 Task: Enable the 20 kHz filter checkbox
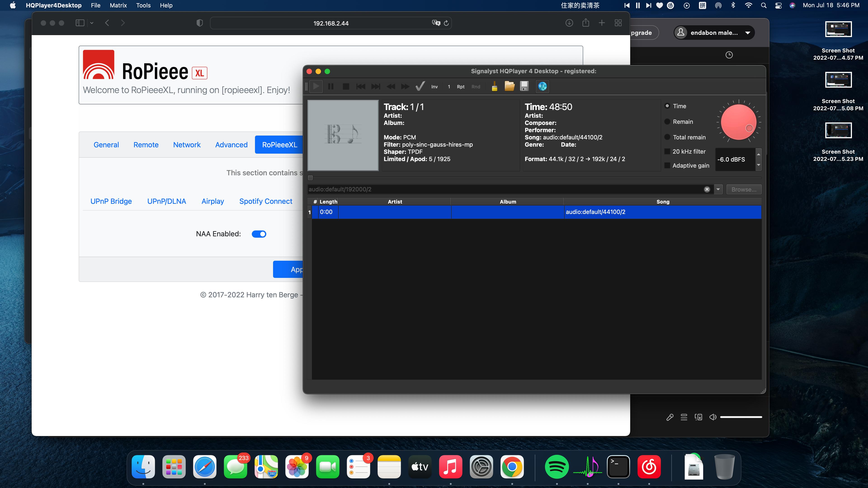(x=668, y=151)
